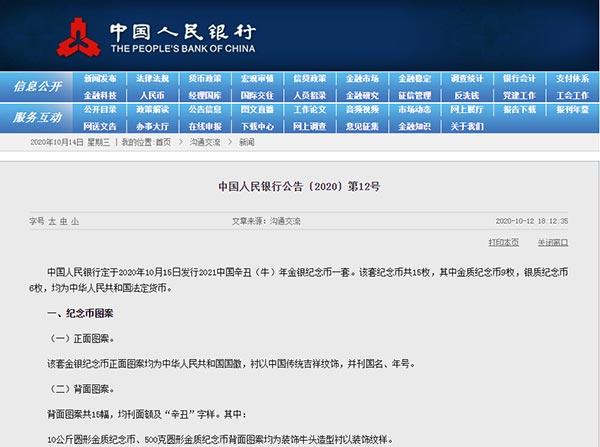
Task: Open the 信贷政策 menu item
Action: 310,78
